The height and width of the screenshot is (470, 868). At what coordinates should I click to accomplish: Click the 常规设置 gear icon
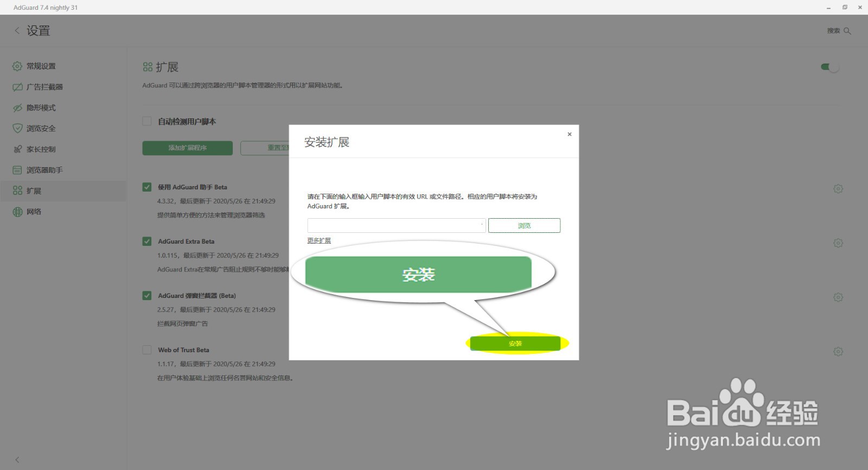tap(17, 66)
